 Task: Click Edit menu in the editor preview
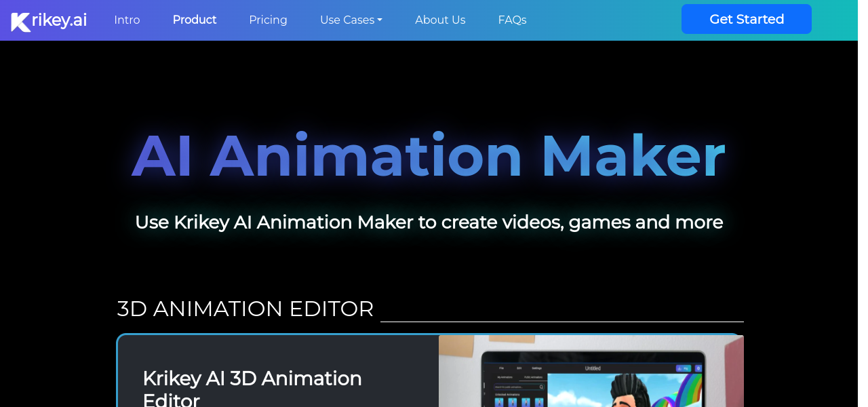(x=519, y=368)
